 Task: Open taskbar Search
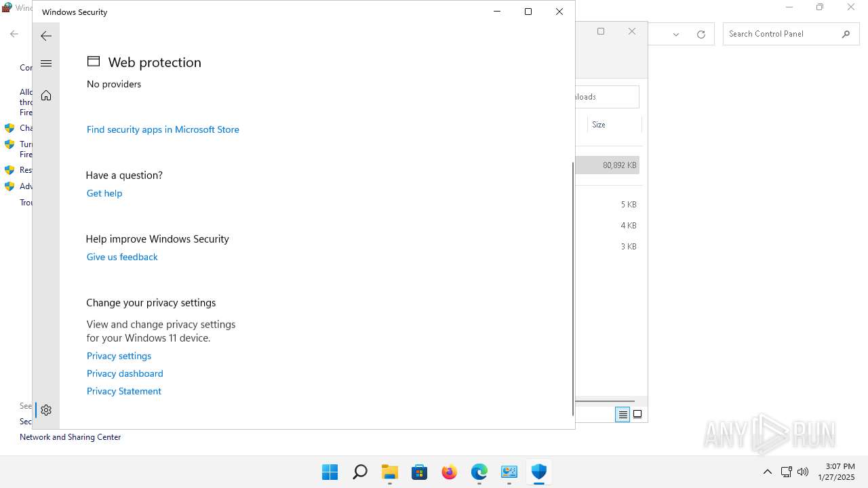point(360,472)
